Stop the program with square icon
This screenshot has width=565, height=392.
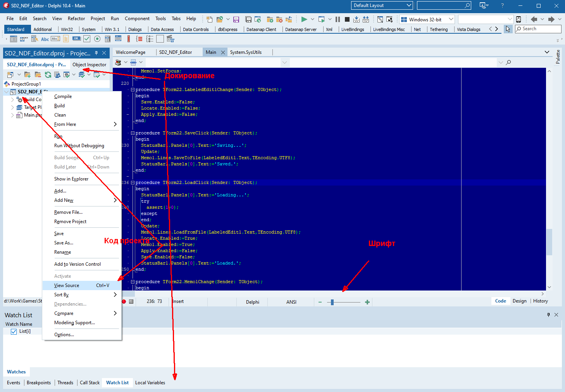point(347,19)
